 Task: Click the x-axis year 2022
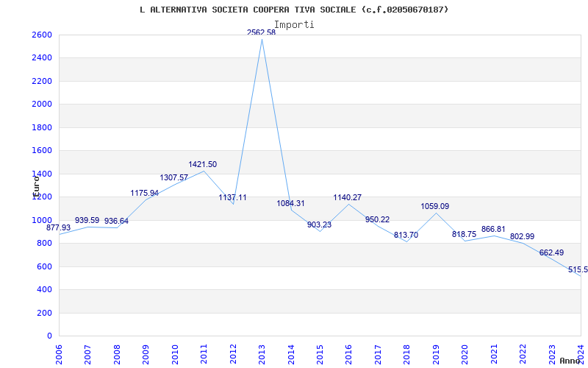point(523,354)
